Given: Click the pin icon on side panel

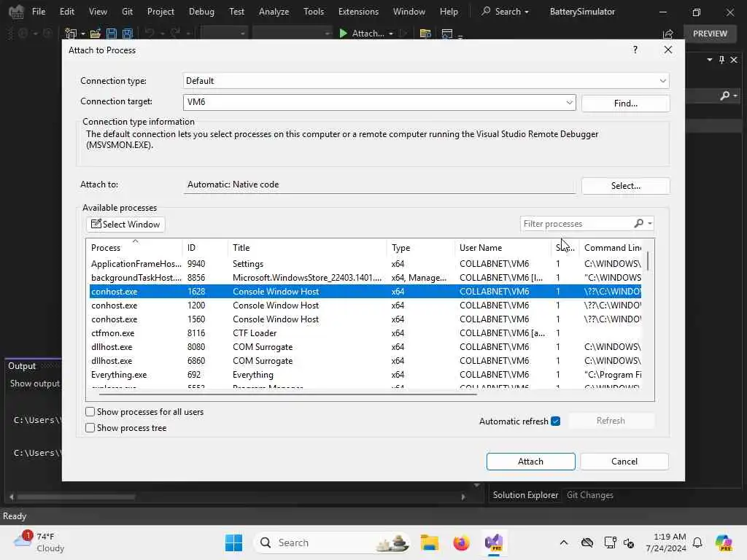Looking at the screenshot, I should 721,60.
